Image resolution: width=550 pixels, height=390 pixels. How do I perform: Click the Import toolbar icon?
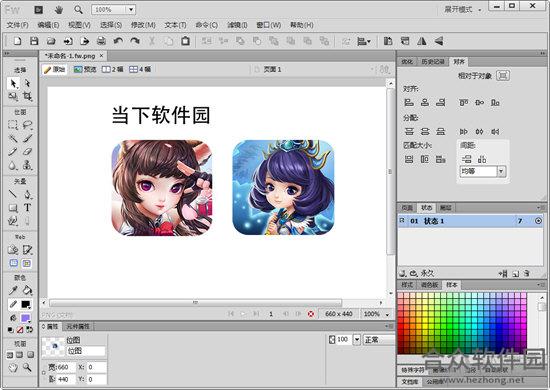(x=68, y=41)
